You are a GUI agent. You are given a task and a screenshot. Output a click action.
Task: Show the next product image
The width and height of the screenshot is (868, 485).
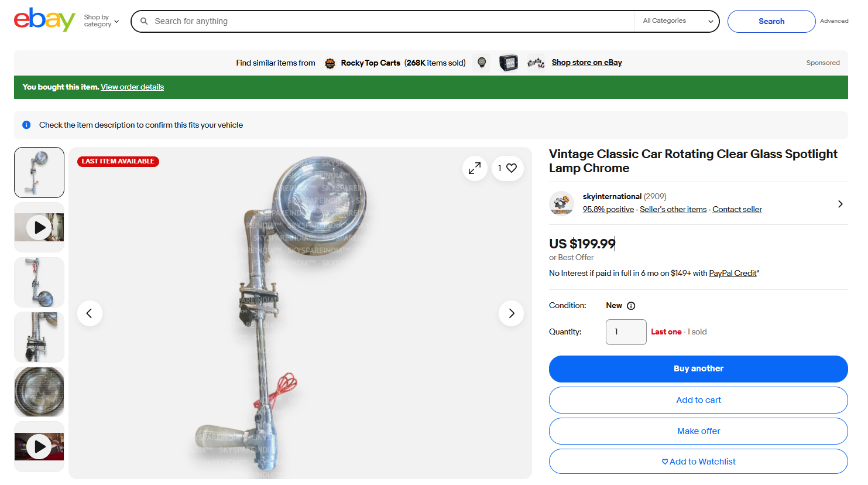point(511,313)
